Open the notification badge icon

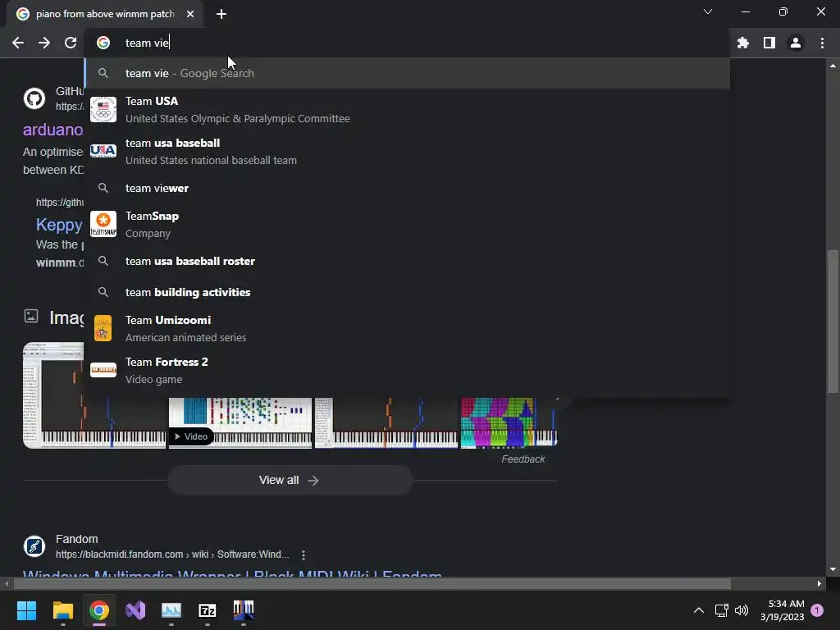tap(817, 610)
